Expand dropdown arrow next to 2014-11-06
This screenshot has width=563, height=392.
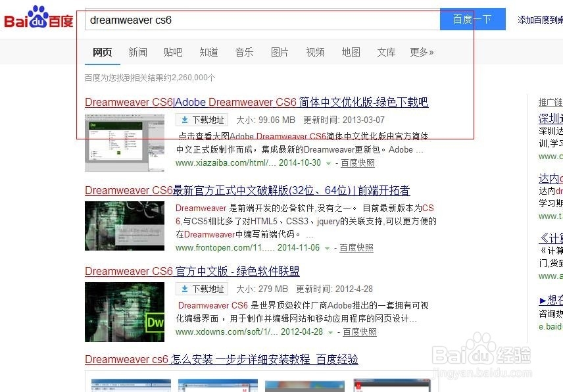(x=327, y=249)
